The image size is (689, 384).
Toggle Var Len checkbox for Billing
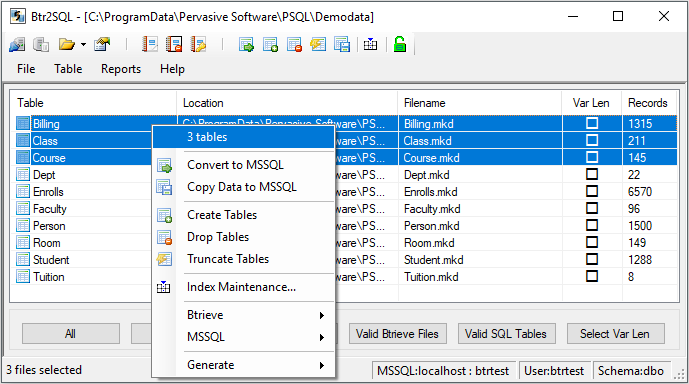tap(592, 123)
